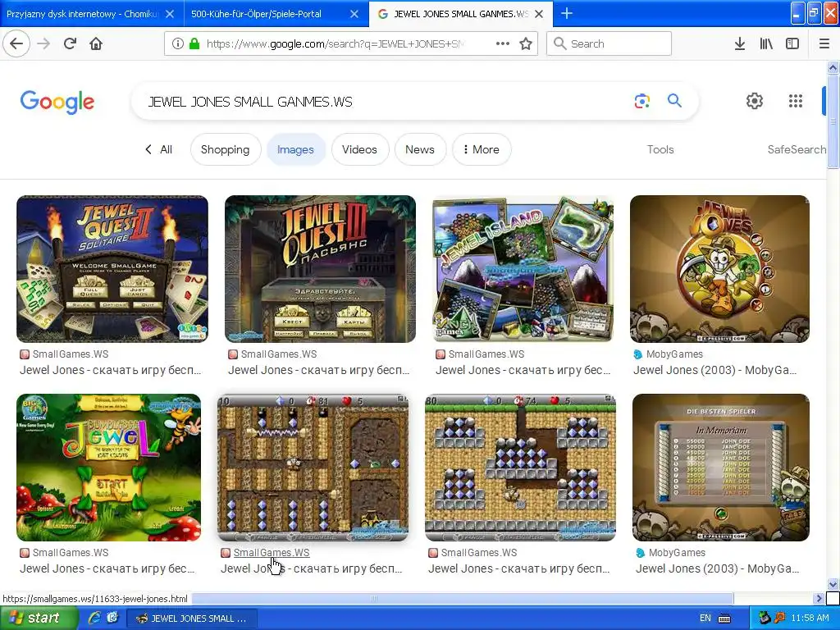
Task: Go back using browser back arrow
Action: pyautogui.click(x=16, y=43)
